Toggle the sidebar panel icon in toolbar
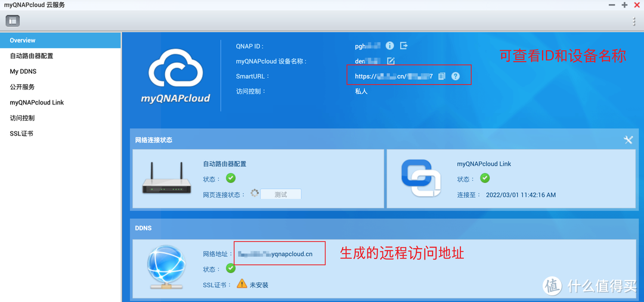The image size is (644, 302). point(13,20)
